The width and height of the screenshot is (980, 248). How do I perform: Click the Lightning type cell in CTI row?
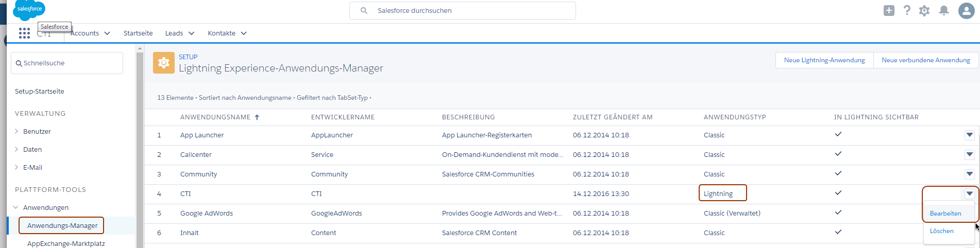click(x=718, y=194)
